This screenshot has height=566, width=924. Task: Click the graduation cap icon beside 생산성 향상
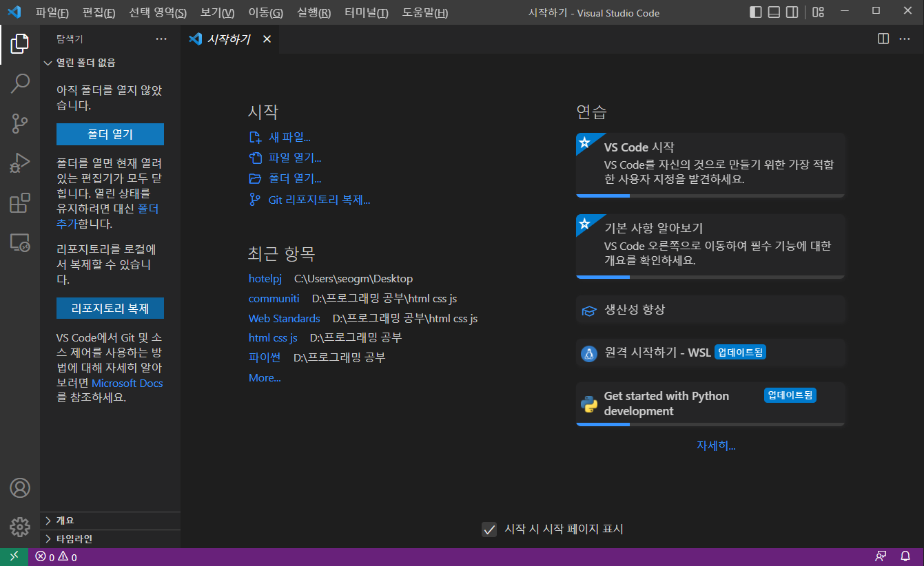(588, 311)
